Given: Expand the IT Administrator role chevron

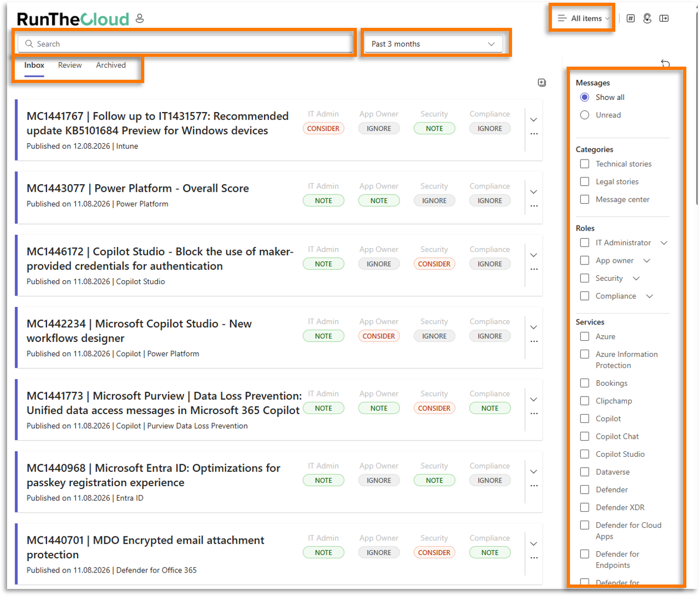Looking at the screenshot, I should tap(664, 243).
